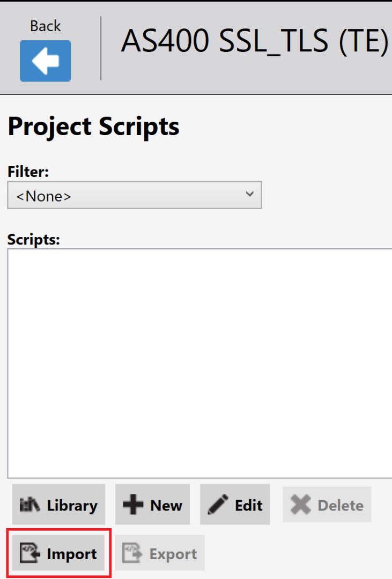Click the Import button to load a script

coord(59,553)
